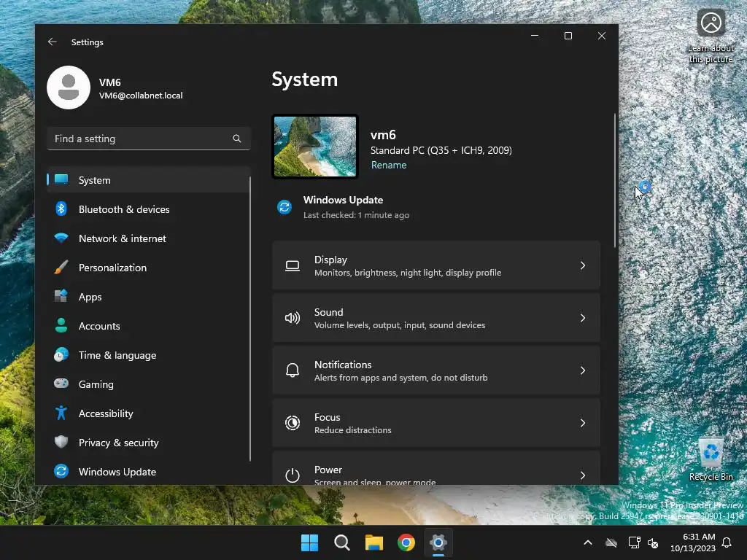Select the Recycle Bin desktop icon
The height and width of the screenshot is (560, 747).
click(x=711, y=459)
